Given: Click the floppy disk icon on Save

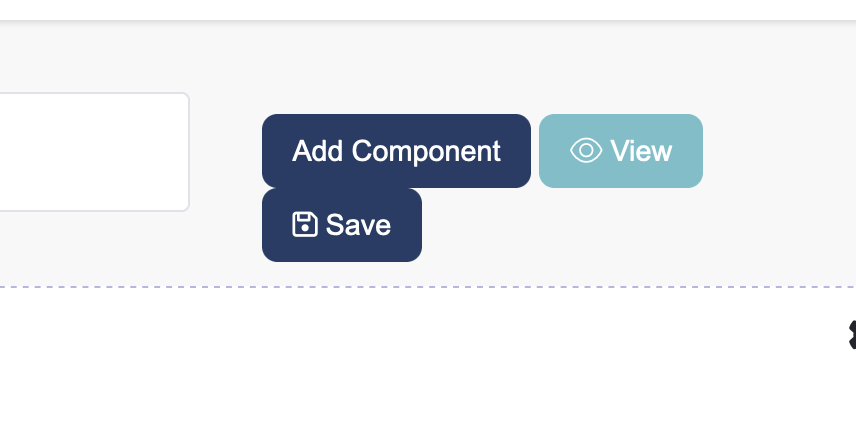Looking at the screenshot, I should (304, 224).
